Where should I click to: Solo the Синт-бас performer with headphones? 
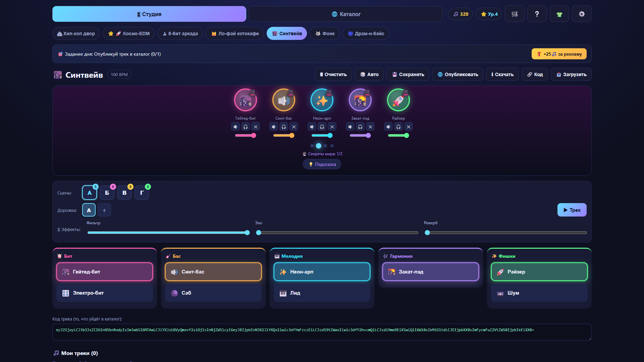click(x=284, y=127)
